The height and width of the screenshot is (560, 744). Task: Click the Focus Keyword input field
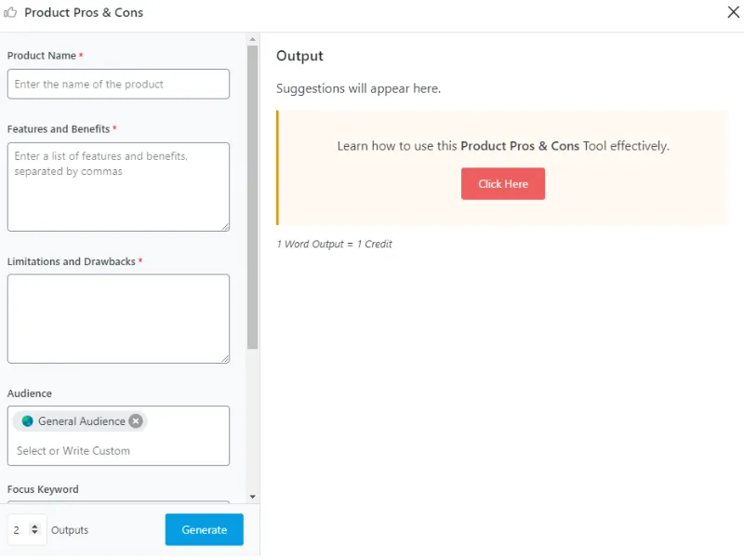coord(118,503)
